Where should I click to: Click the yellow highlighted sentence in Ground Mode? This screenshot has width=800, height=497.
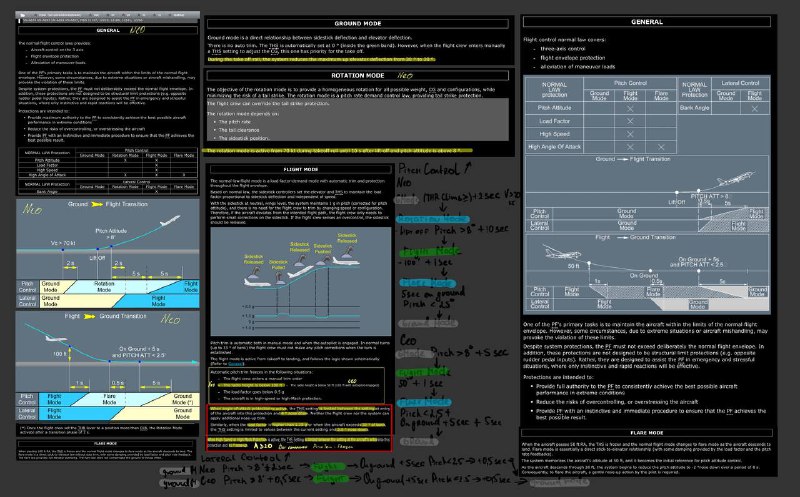(321, 59)
